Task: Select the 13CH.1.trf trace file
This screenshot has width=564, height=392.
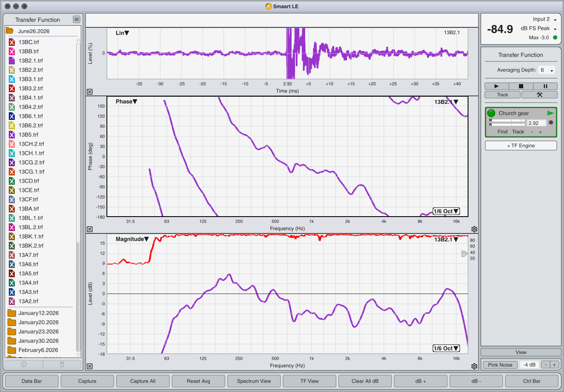Action: click(x=31, y=153)
